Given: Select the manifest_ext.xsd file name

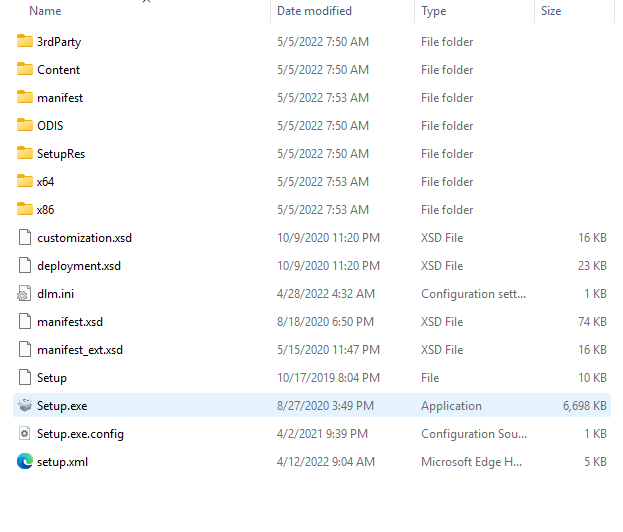Looking at the screenshot, I should pos(80,350).
